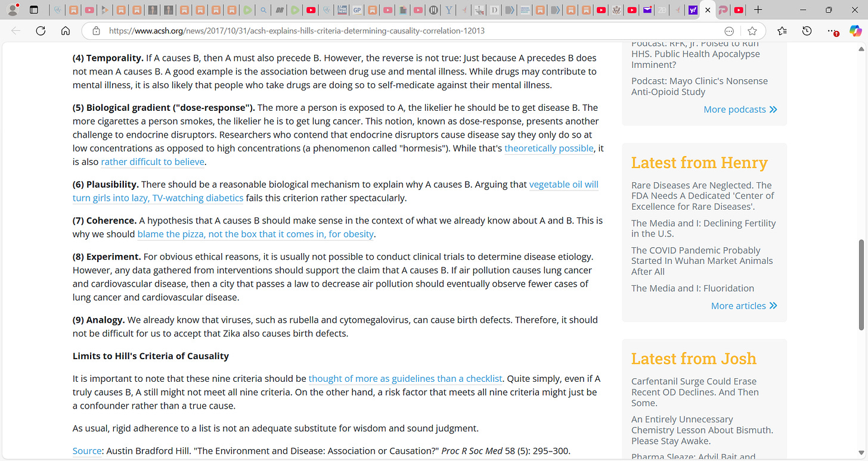Open 'Carfentanil Surge Could Erase' article
Image resolution: width=868 pixels, height=461 pixels.
[695, 392]
